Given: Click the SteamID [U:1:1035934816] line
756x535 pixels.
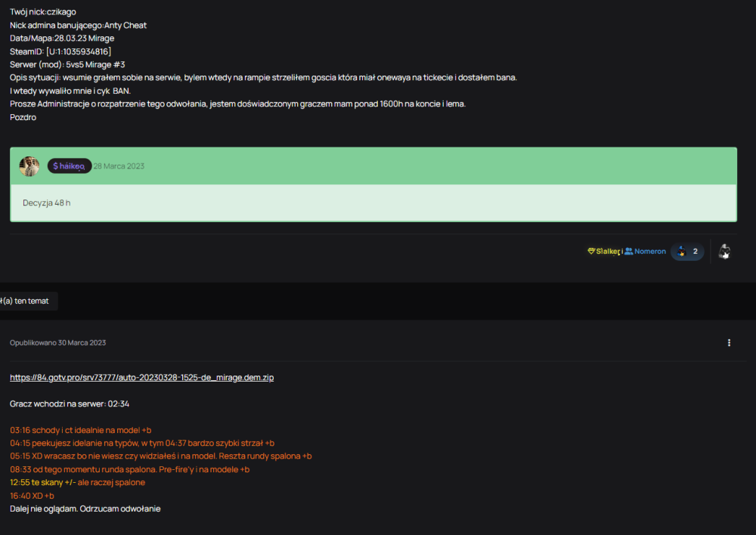Looking at the screenshot, I should [x=60, y=51].
